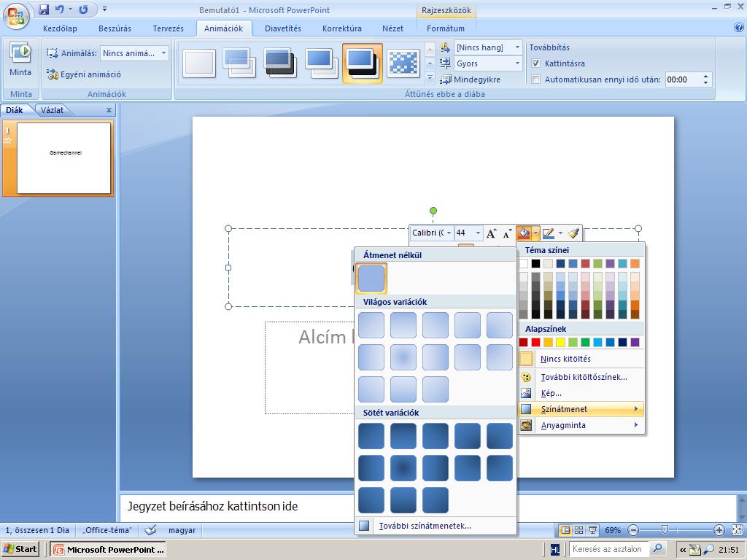Zoom in with the plus button
Image resolution: width=747 pixels, height=560 pixels.
coord(719,530)
